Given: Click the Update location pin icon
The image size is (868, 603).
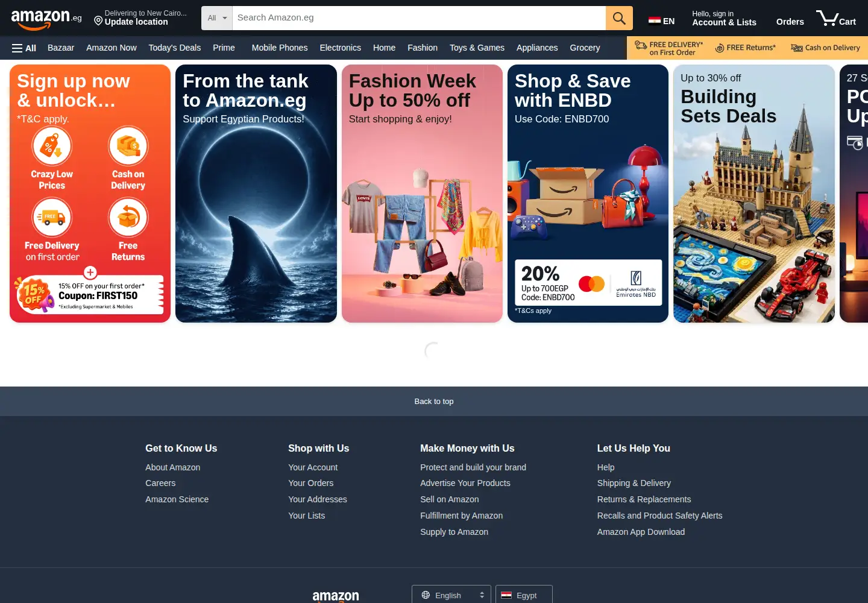Looking at the screenshot, I should pyautogui.click(x=98, y=21).
